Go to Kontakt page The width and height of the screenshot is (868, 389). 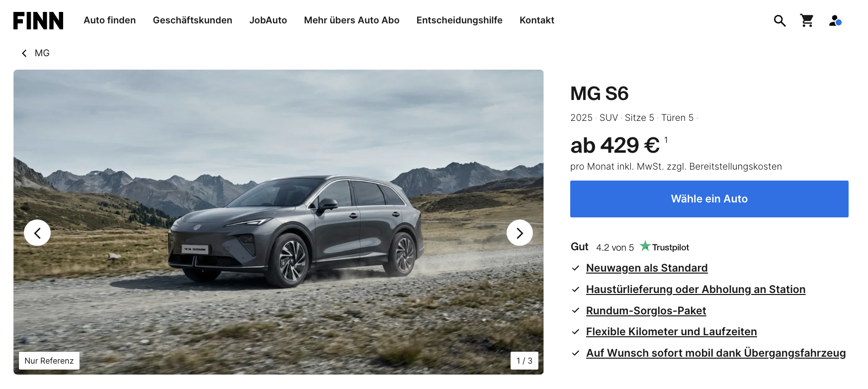[x=537, y=20]
